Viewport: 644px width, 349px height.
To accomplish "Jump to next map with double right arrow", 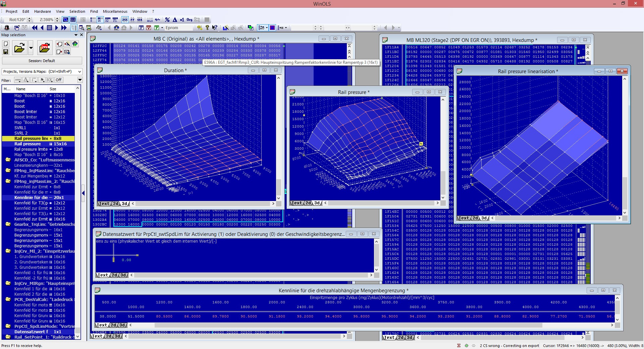I will 64,28.
